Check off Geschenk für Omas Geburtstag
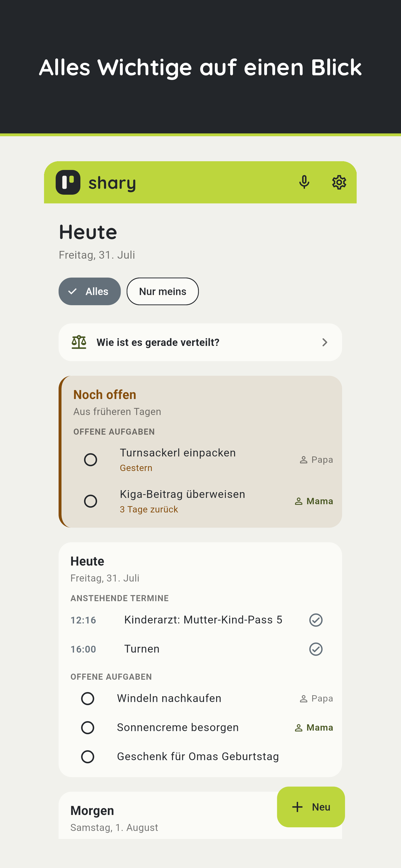 [87, 757]
